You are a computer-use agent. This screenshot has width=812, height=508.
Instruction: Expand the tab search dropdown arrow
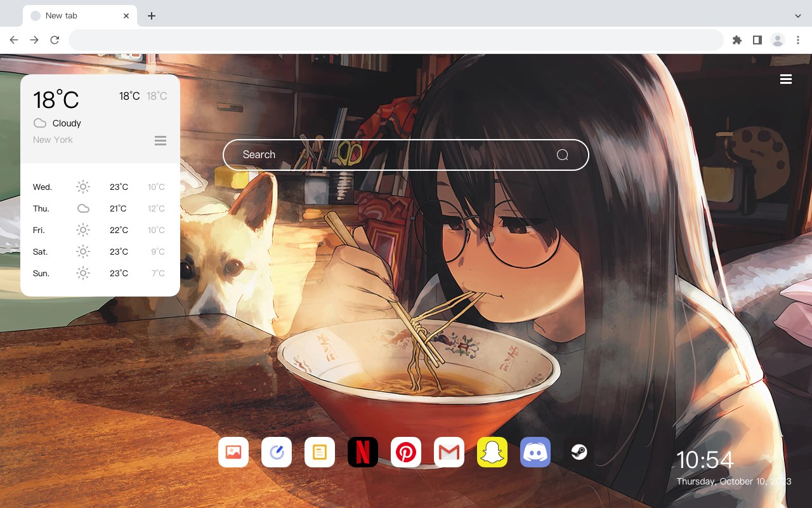click(x=798, y=16)
